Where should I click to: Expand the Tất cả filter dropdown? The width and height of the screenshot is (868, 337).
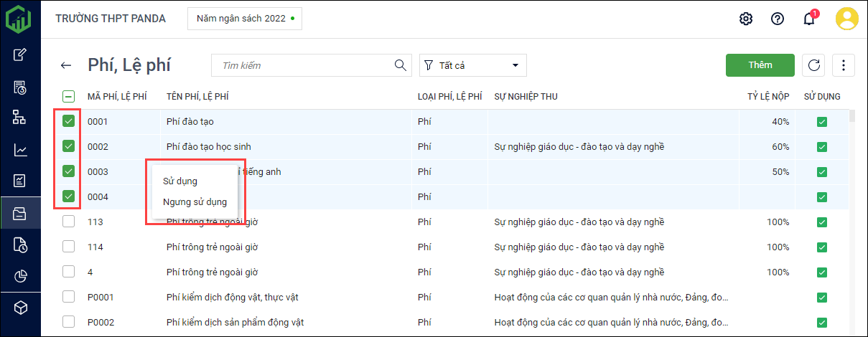point(472,65)
